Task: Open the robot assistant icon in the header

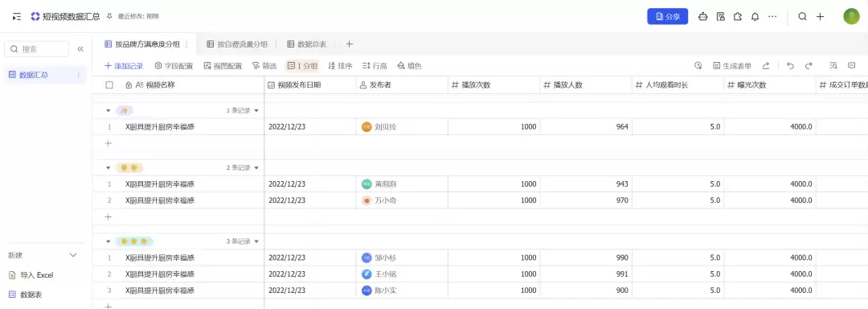Action: pyautogui.click(x=703, y=17)
